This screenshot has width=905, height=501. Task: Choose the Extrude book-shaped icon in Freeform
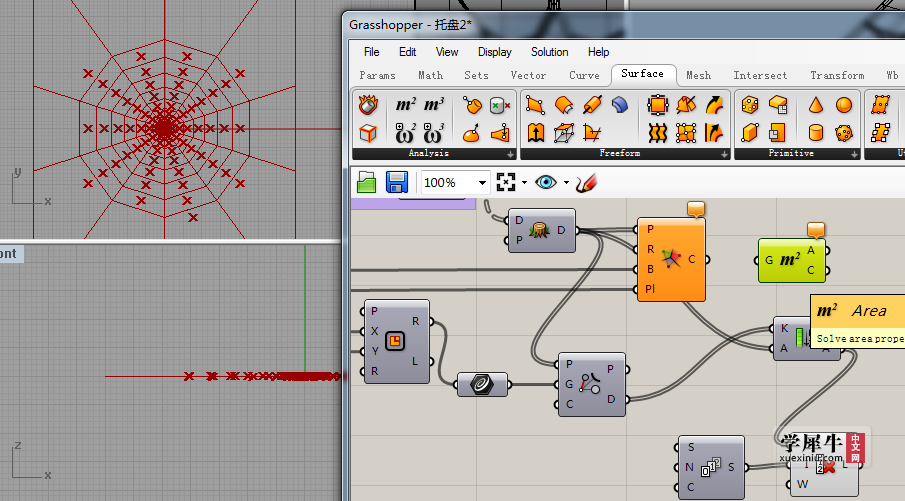coord(536,133)
